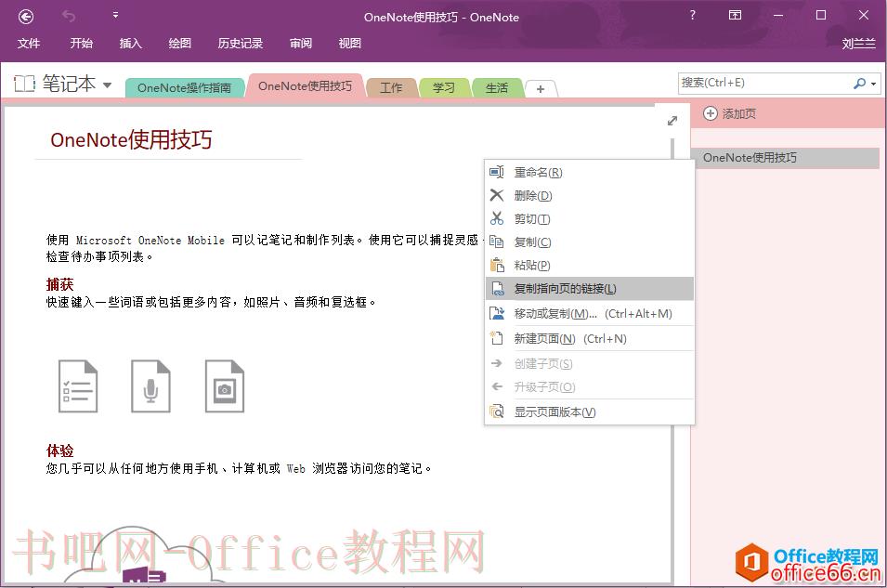Select the OneNote使用技巧 page in page list
887x588 pixels.
click(785, 158)
